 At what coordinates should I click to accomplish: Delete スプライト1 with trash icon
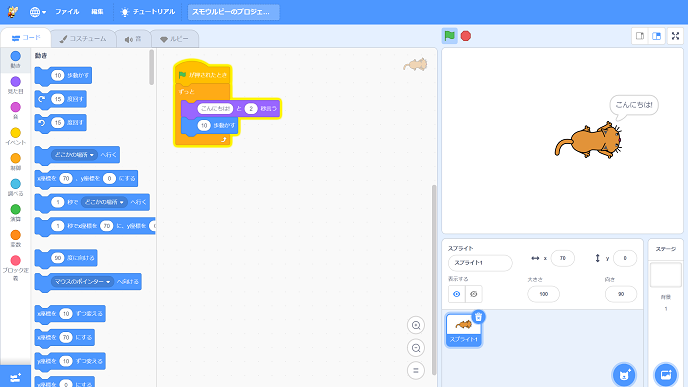click(478, 317)
